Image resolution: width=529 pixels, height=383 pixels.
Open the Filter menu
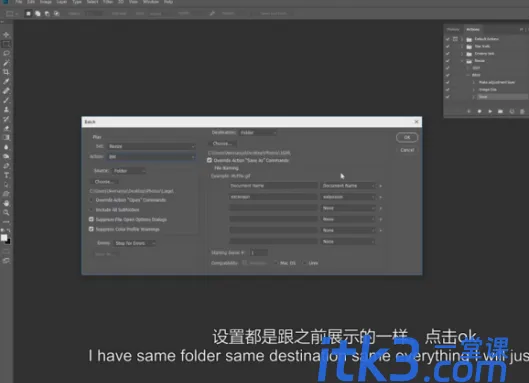coord(108,2)
